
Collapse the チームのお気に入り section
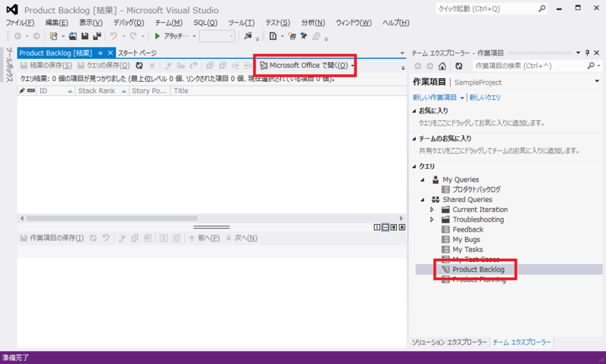(x=414, y=139)
